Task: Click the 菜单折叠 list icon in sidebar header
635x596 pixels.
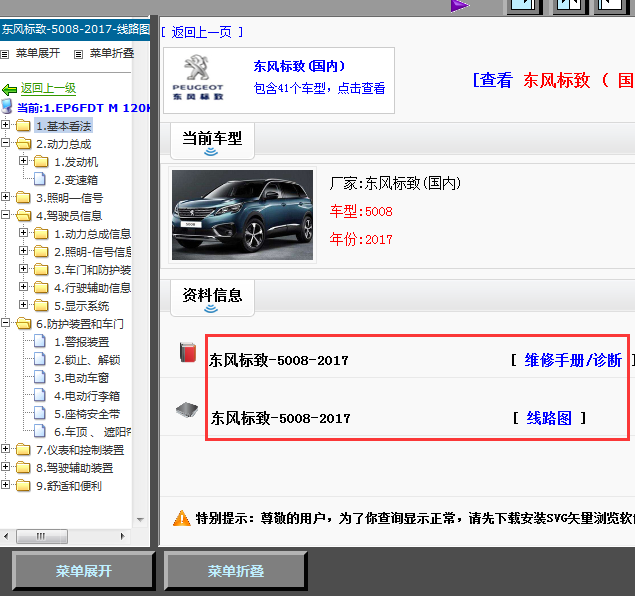Action: pyautogui.click(x=79, y=54)
